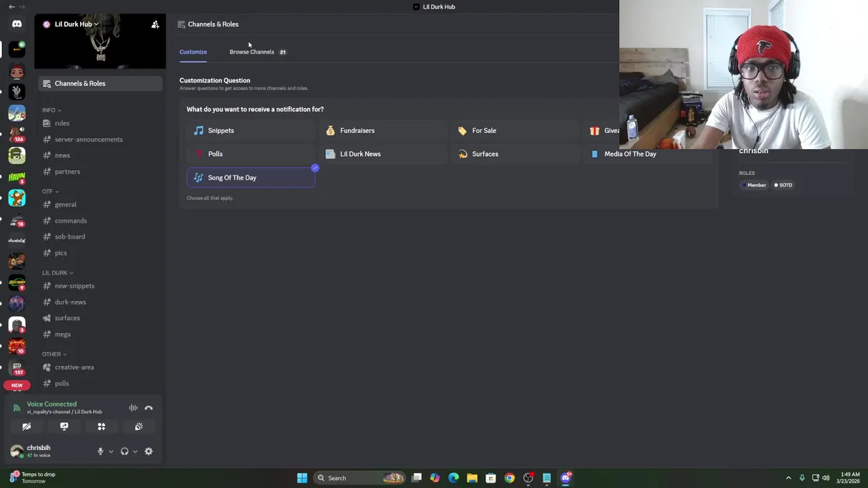
Task: Click the navigate back arrow
Action: coord(12,7)
